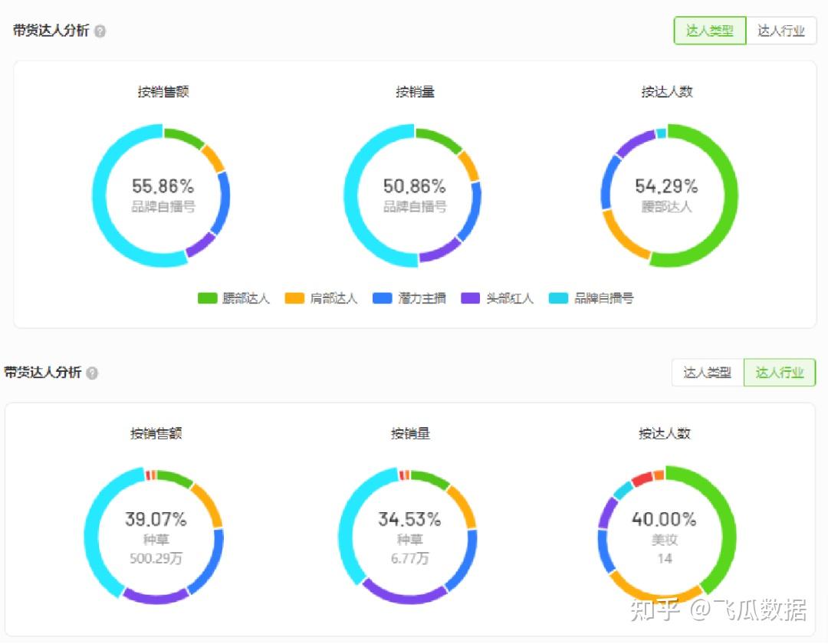Click 潜力主播 legend label
The height and width of the screenshot is (644, 828).
(422, 298)
